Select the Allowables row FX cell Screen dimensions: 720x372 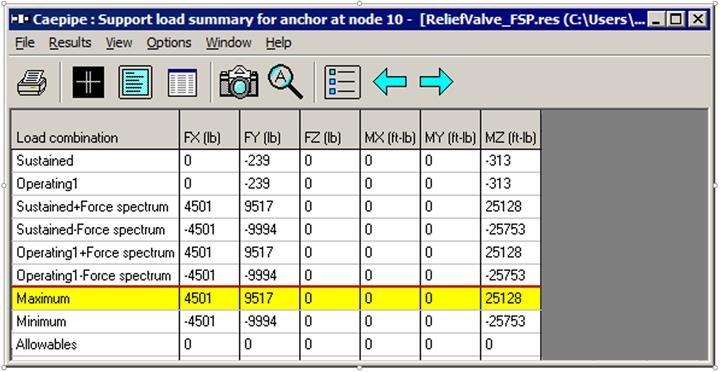[209, 344]
